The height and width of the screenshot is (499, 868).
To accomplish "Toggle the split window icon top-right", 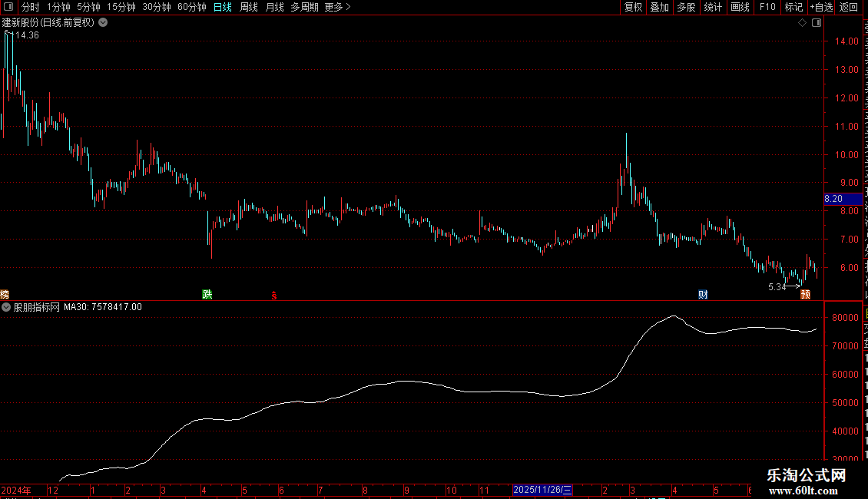I will click(817, 23).
